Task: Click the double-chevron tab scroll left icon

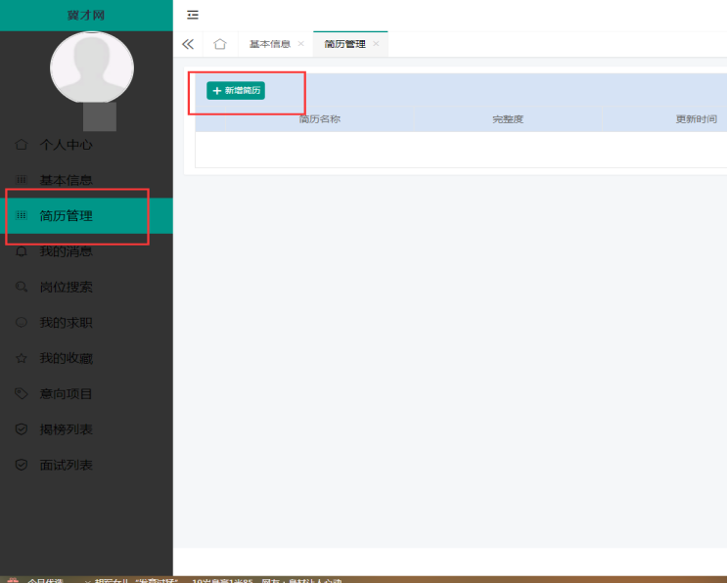Action: click(188, 44)
